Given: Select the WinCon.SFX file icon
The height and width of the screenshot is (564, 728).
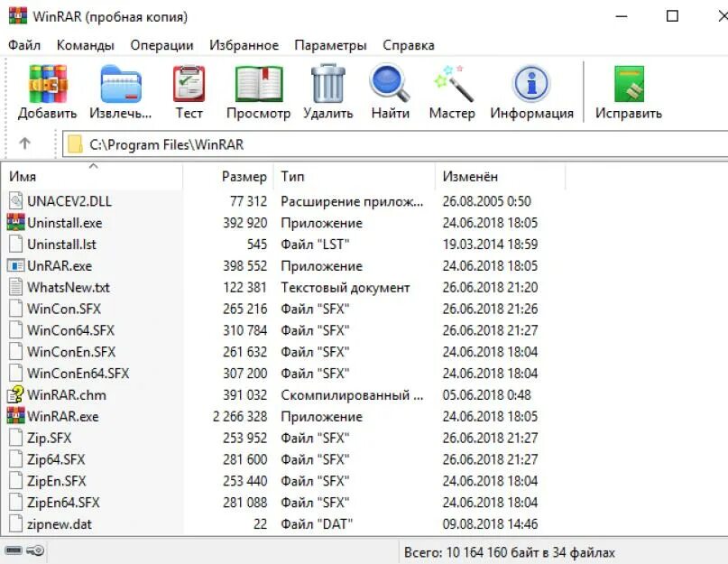Looking at the screenshot, I should (x=15, y=309).
